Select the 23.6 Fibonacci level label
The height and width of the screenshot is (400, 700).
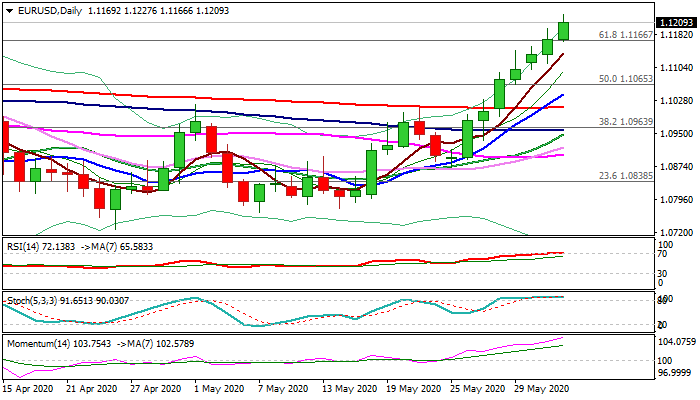coord(625,176)
